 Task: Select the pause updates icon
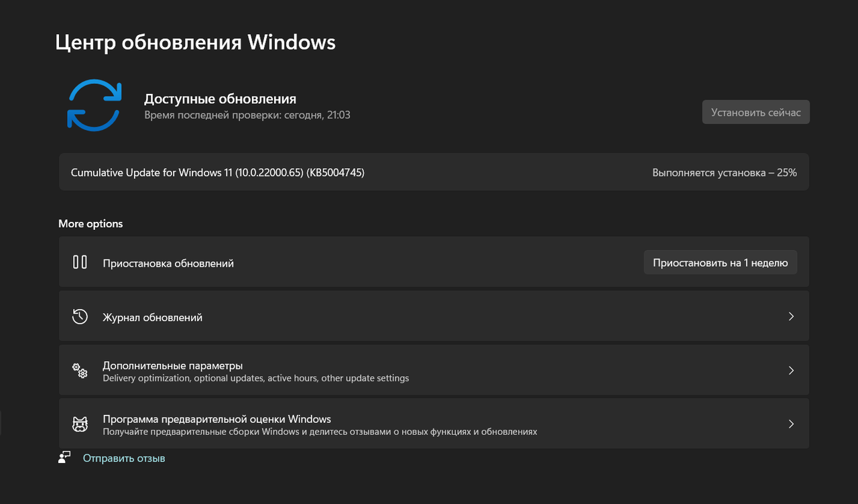(79, 262)
